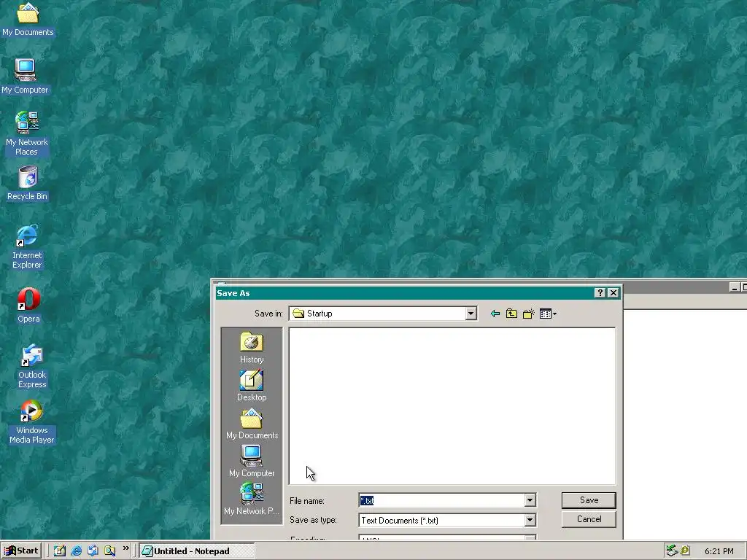This screenshot has height=560, width=747.
Task: Click inside the empty file list area
Action: 452,405
